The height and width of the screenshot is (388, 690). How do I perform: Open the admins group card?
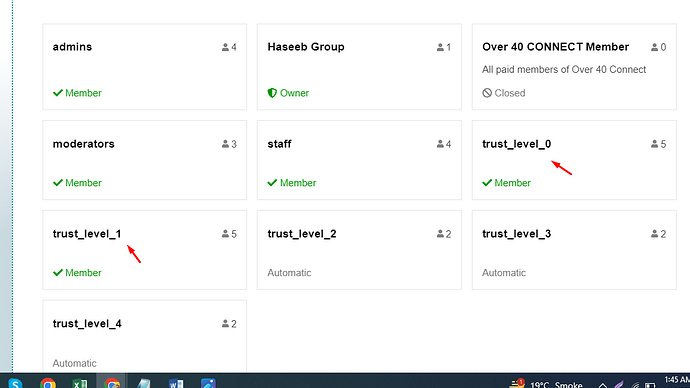(x=144, y=67)
